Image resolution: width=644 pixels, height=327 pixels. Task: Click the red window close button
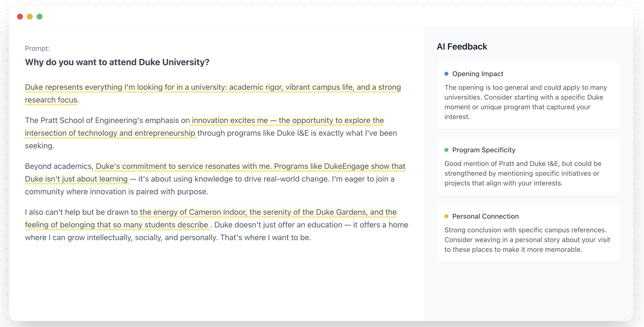pos(20,17)
